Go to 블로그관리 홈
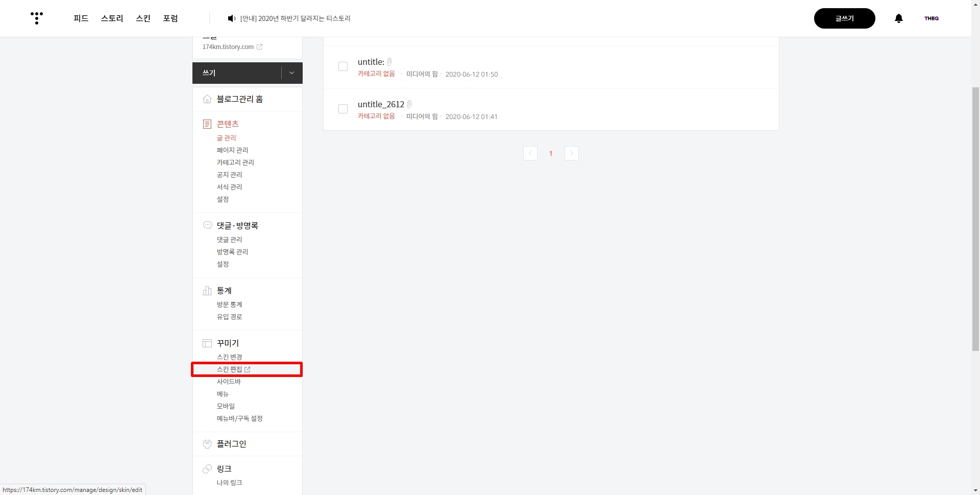The image size is (980, 495). (240, 99)
